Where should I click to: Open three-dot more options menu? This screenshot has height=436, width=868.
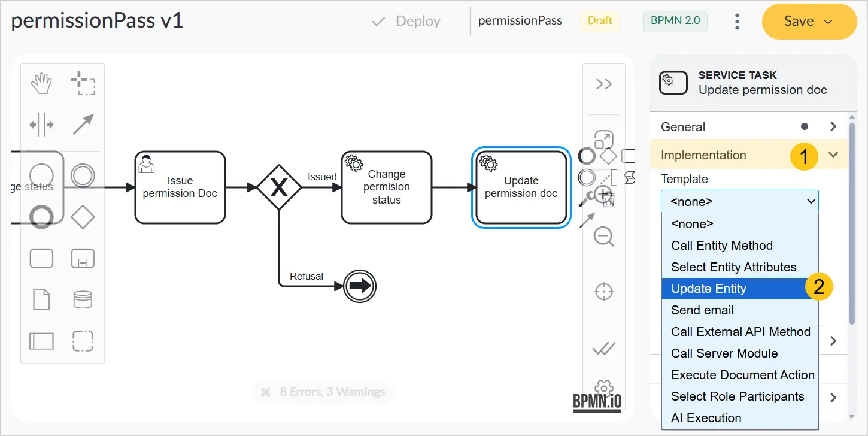(x=737, y=22)
